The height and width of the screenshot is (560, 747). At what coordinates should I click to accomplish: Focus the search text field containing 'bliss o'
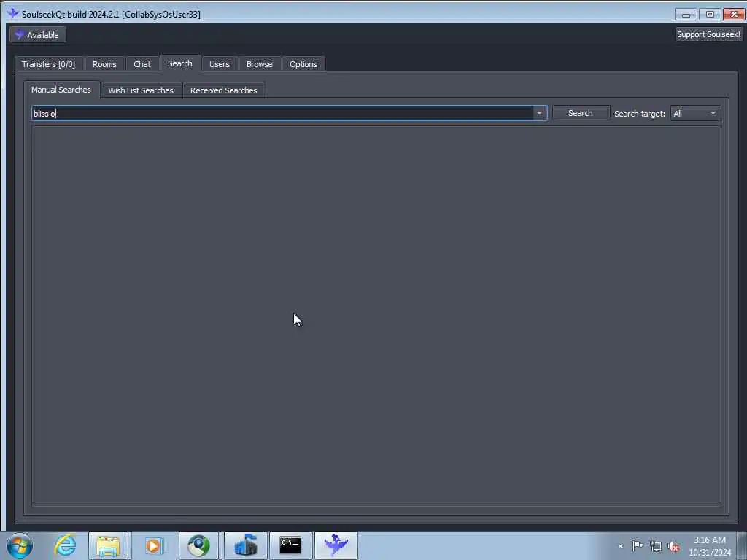click(283, 113)
